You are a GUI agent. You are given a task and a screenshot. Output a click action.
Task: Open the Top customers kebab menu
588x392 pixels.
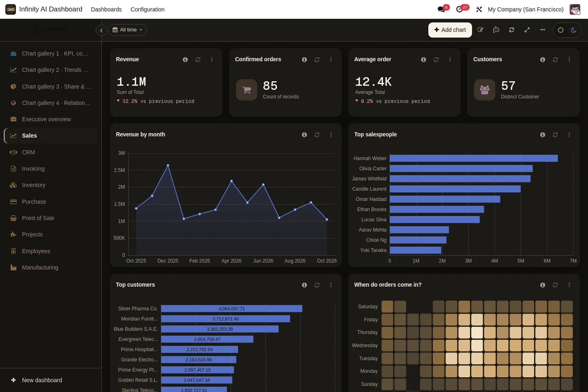point(331,285)
